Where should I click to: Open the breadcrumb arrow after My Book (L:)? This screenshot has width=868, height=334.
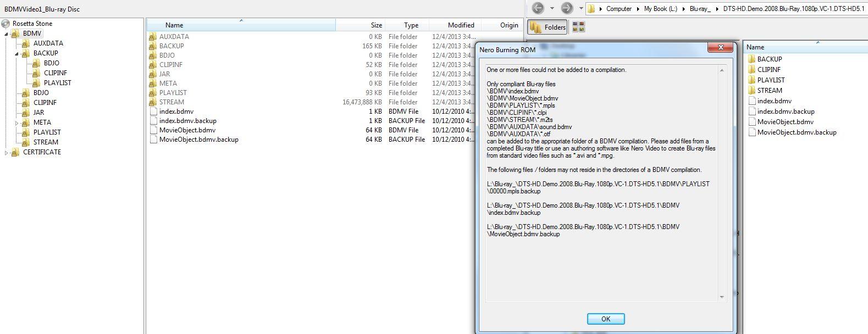tap(684, 9)
